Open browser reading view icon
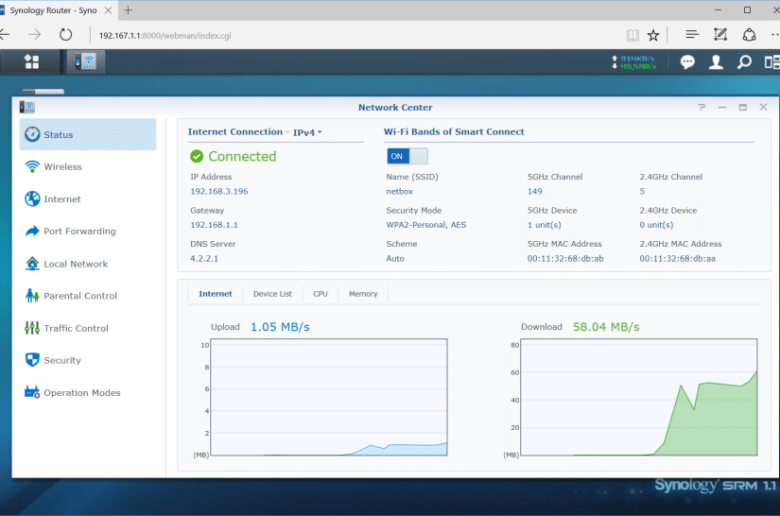This screenshot has width=780, height=516. (x=632, y=35)
